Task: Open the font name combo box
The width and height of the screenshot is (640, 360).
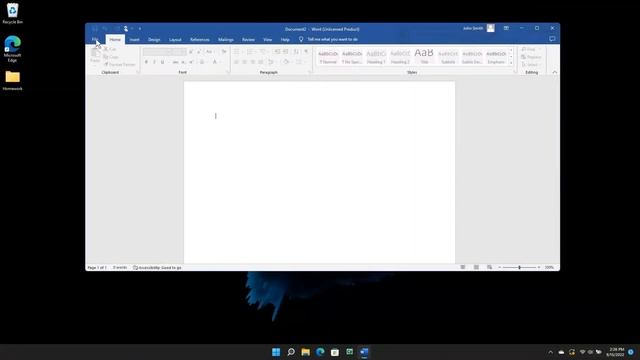Action: click(x=158, y=52)
